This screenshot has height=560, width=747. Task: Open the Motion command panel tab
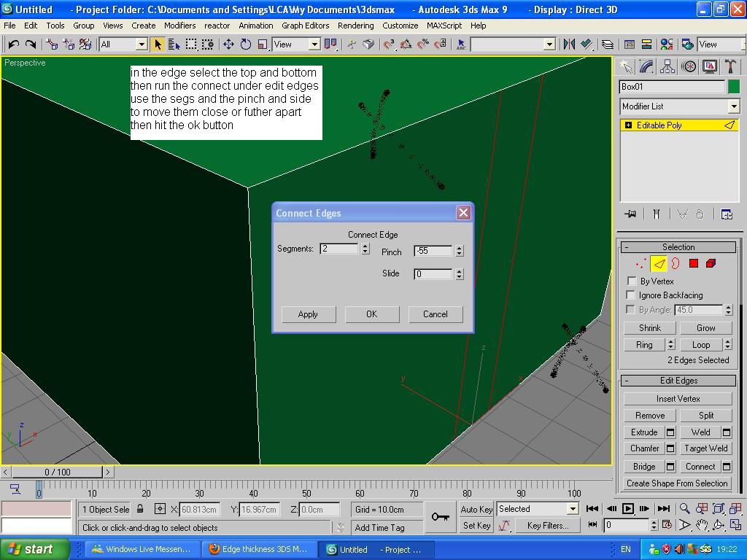pyautogui.click(x=689, y=66)
